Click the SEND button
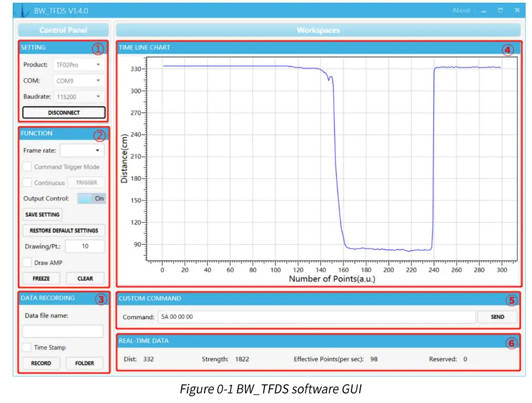This screenshot has height=403, width=532. click(498, 317)
